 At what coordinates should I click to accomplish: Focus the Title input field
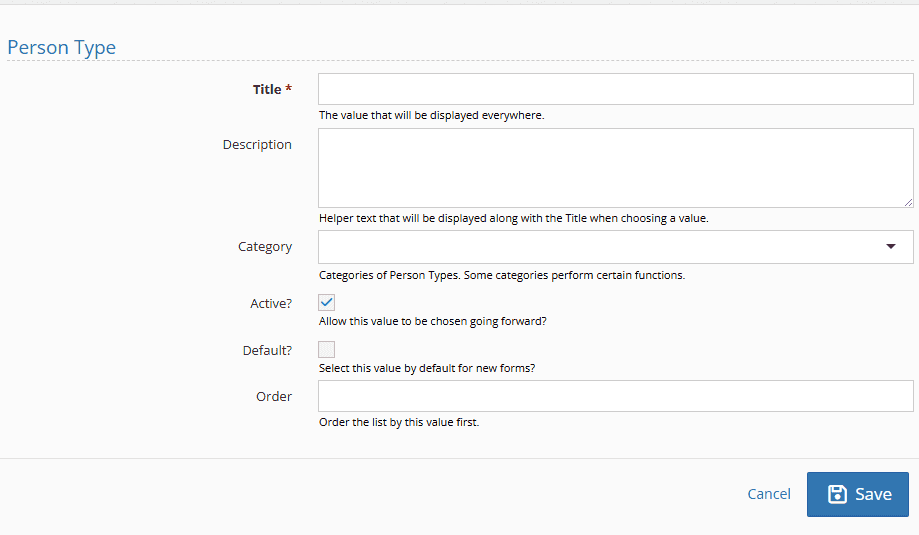click(615, 89)
